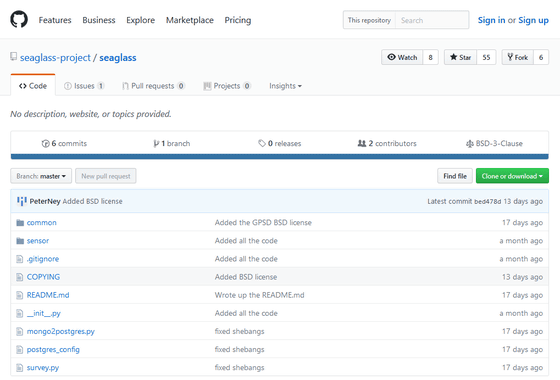Open the 1 branch link

click(x=172, y=144)
